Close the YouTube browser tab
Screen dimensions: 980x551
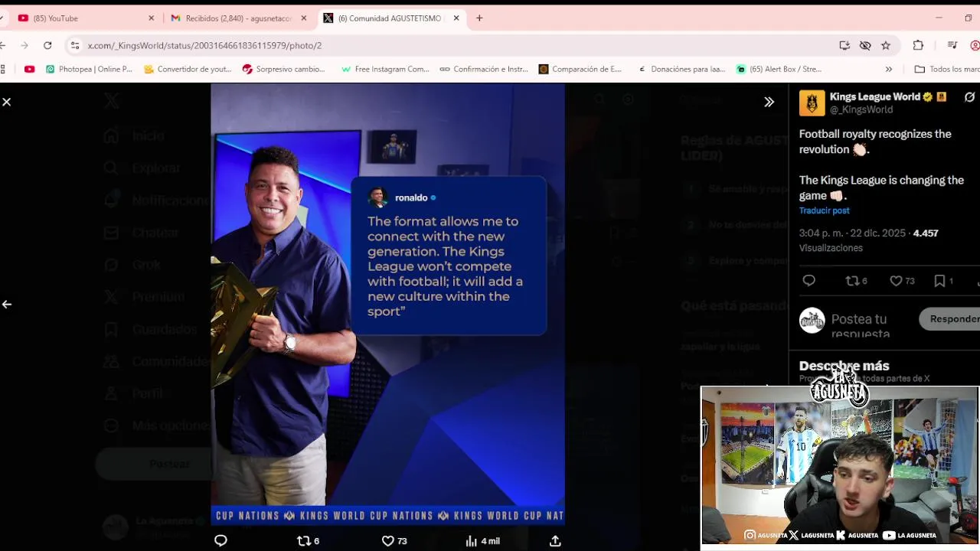pos(151,18)
